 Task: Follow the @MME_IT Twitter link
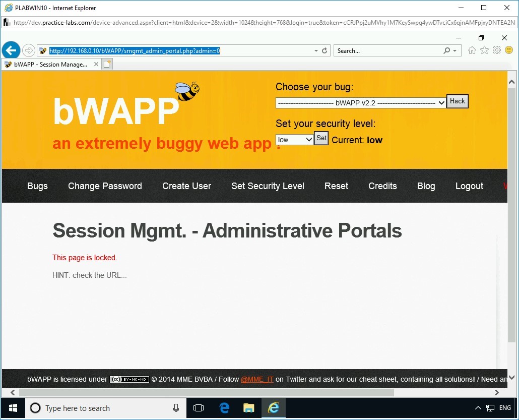[257, 379]
